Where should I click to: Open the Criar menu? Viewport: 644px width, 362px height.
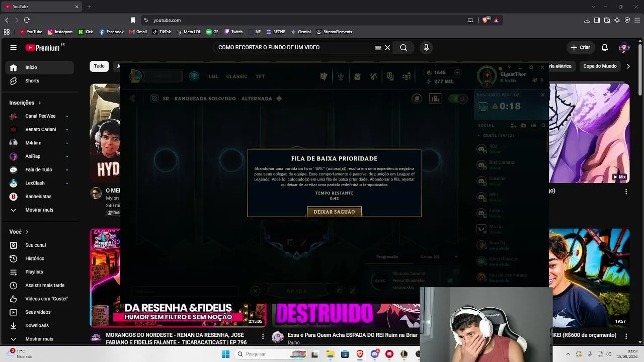(580, 47)
